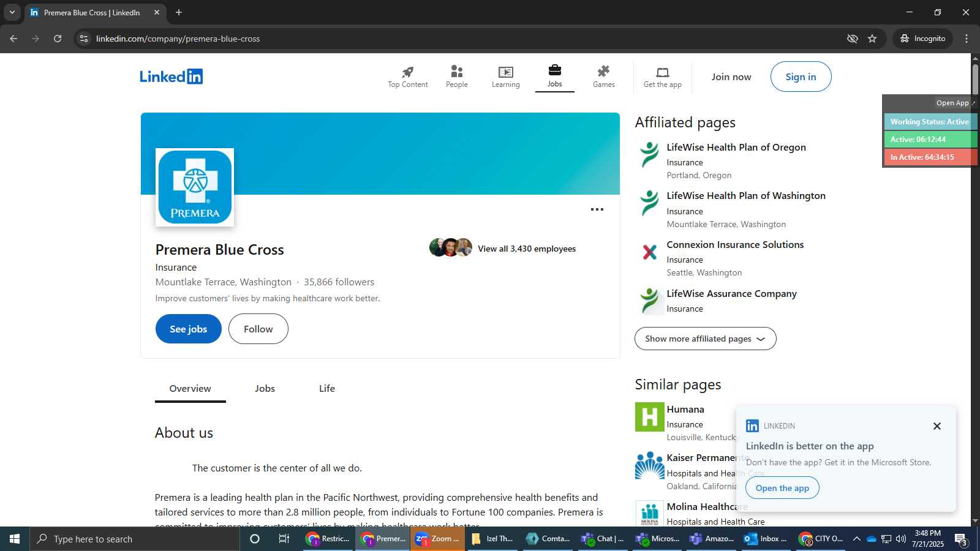Open the tab search dropdown
Image resolution: width=980 pixels, height=551 pixels.
[x=12, y=12]
